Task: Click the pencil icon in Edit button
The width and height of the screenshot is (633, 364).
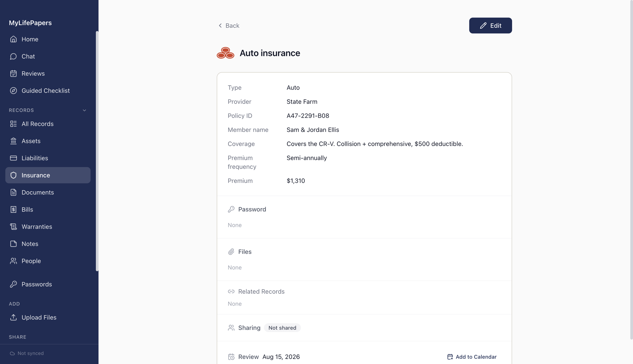Action: 483,26
